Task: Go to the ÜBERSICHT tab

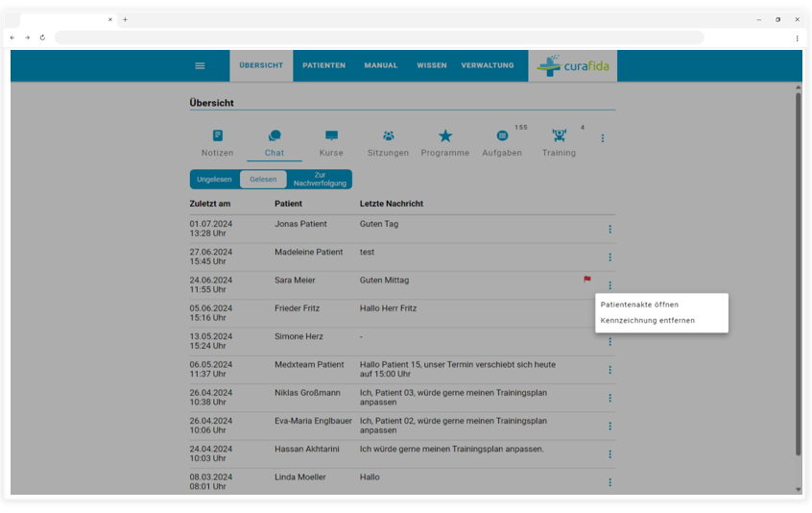Action: pos(261,66)
